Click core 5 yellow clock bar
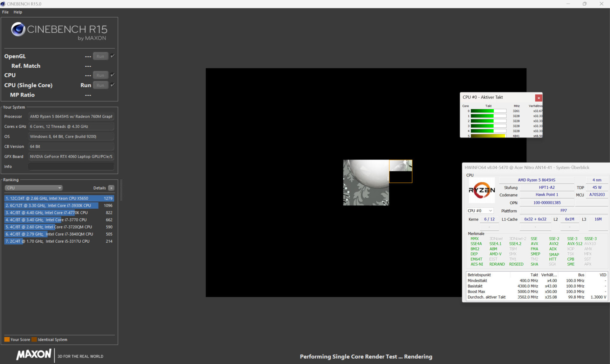The height and width of the screenshot is (364, 610). [488, 136]
